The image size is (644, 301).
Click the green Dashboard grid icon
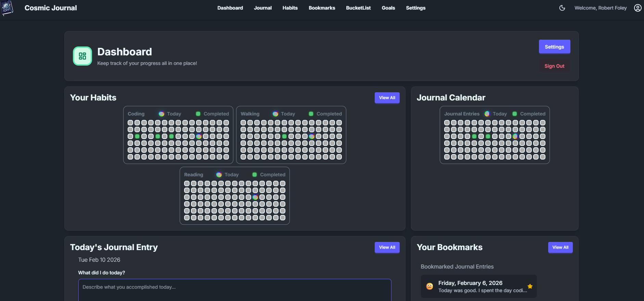pyautogui.click(x=82, y=56)
